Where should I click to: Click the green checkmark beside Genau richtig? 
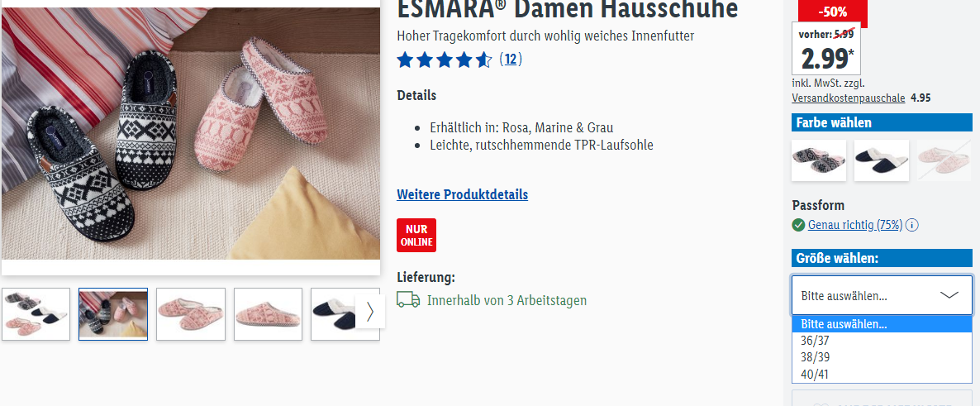[x=798, y=225]
